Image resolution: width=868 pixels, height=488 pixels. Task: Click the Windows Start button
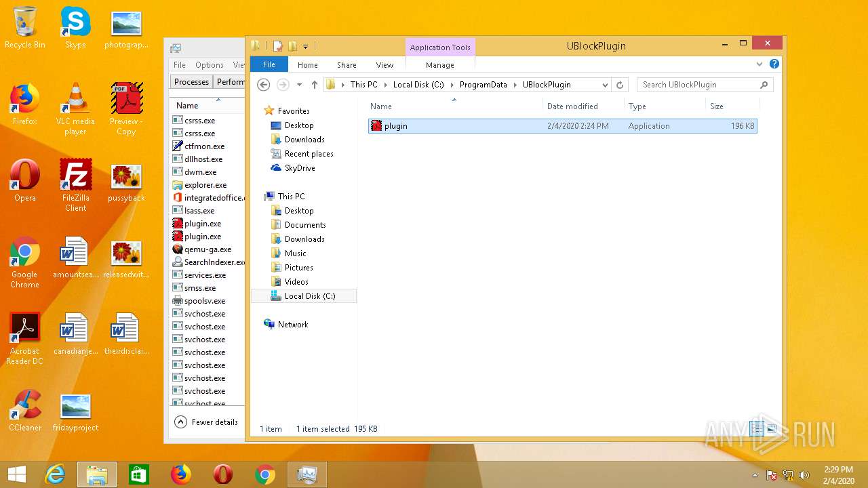pyautogui.click(x=17, y=474)
